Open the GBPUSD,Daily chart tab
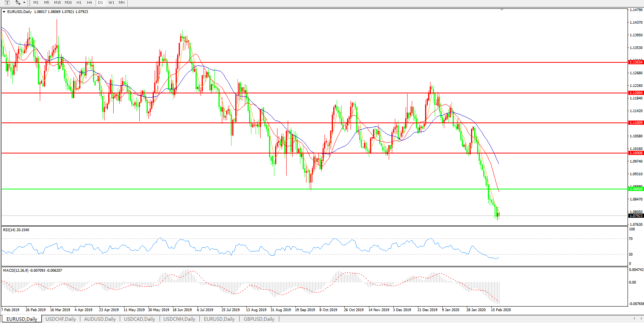The image size is (644, 323). [x=259, y=319]
